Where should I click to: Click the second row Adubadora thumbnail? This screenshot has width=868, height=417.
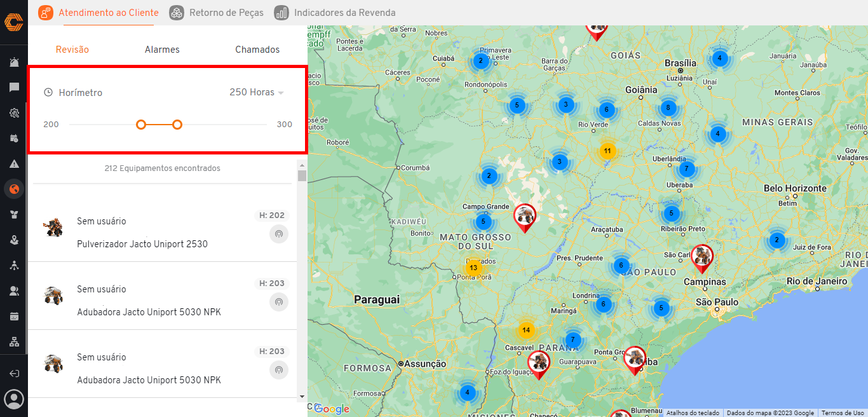[x=53, y=296]
